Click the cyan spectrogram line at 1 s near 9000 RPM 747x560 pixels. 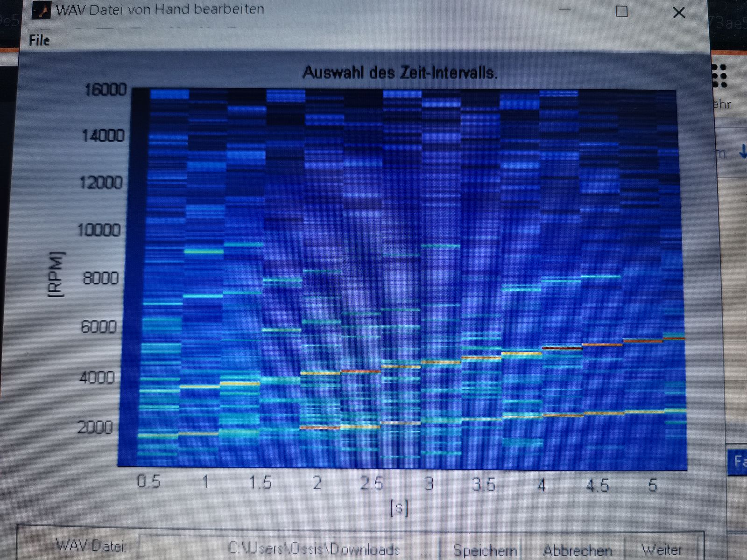204,252
